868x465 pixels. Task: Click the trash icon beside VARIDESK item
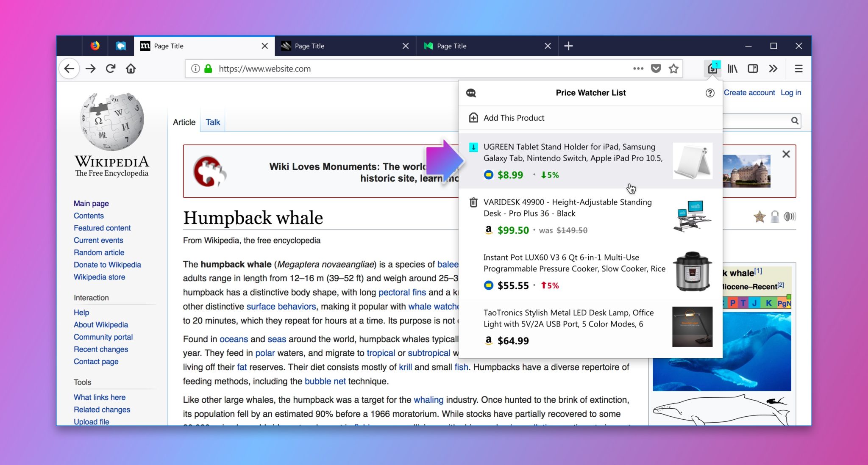pyautogui.click(x=473, y=202)
